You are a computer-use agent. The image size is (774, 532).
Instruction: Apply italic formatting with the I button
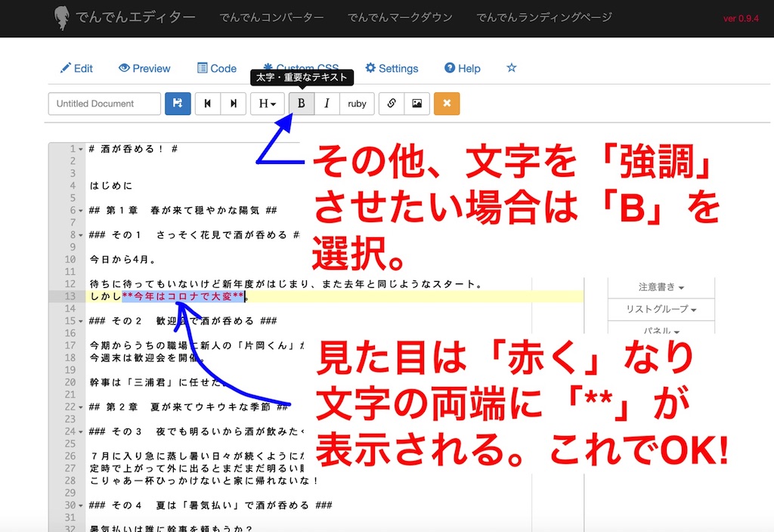pos(327,104)
